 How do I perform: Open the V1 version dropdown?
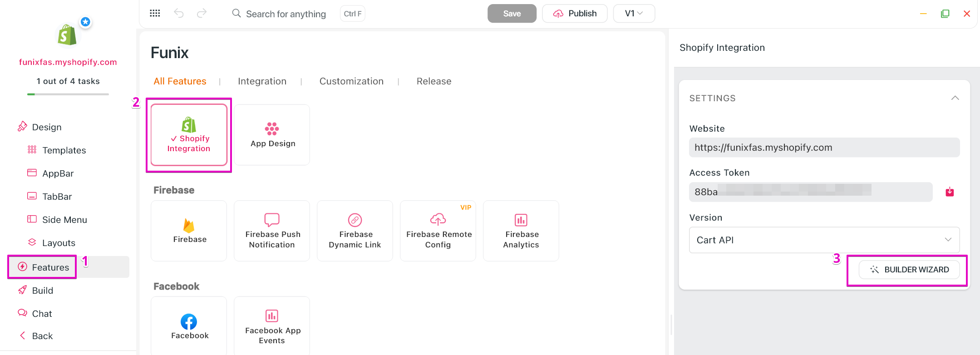click(634, 13)
